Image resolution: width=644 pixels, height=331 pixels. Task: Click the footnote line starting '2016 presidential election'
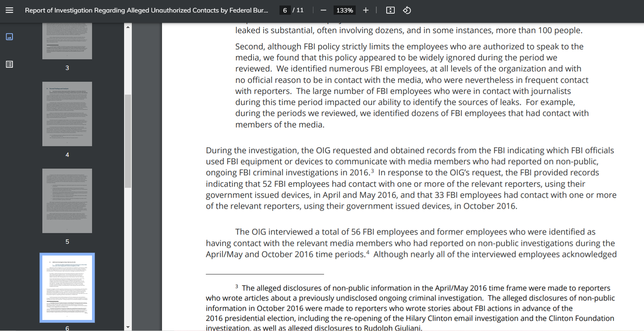pos(410,318)
